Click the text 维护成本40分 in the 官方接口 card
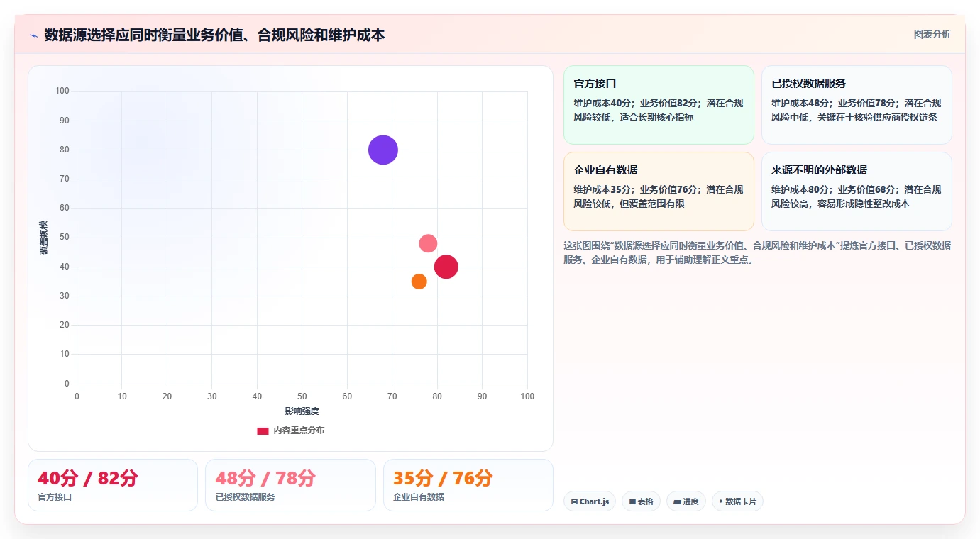980x539 pixels. coord(602,103)
